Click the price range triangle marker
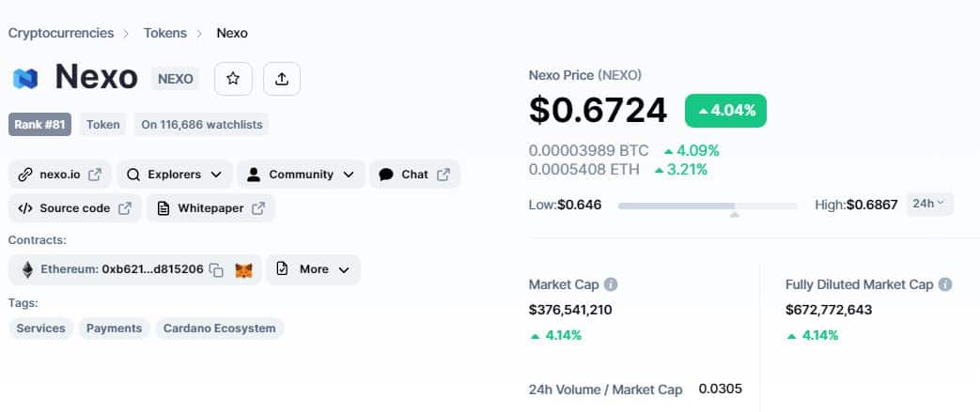The height and width of the screenshot is (412, 980). tap(735, 215)
